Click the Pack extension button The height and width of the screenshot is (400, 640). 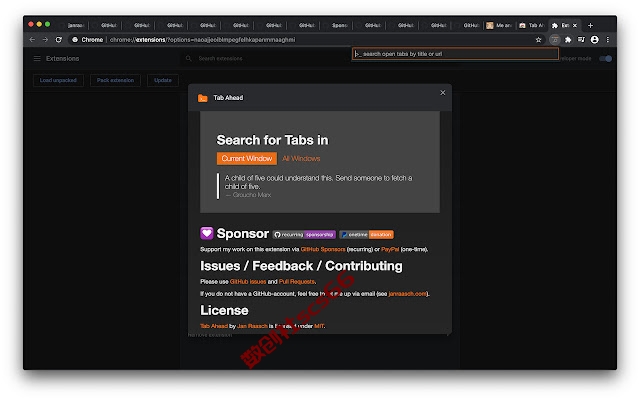tap(116, 80)
